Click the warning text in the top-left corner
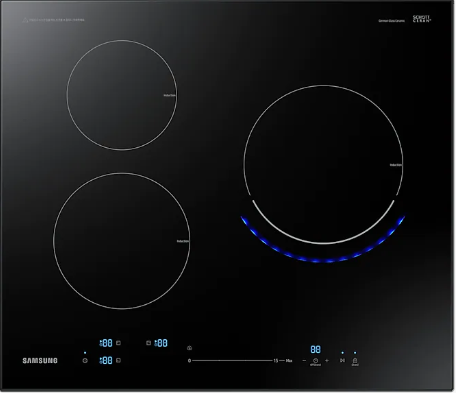Viewport: 456px width, 393px height. click(53, 20)
